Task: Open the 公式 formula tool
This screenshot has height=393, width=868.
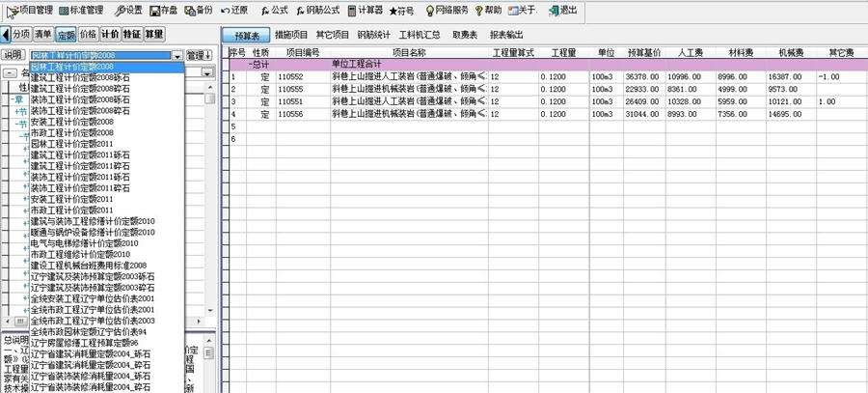Action: 275,10
